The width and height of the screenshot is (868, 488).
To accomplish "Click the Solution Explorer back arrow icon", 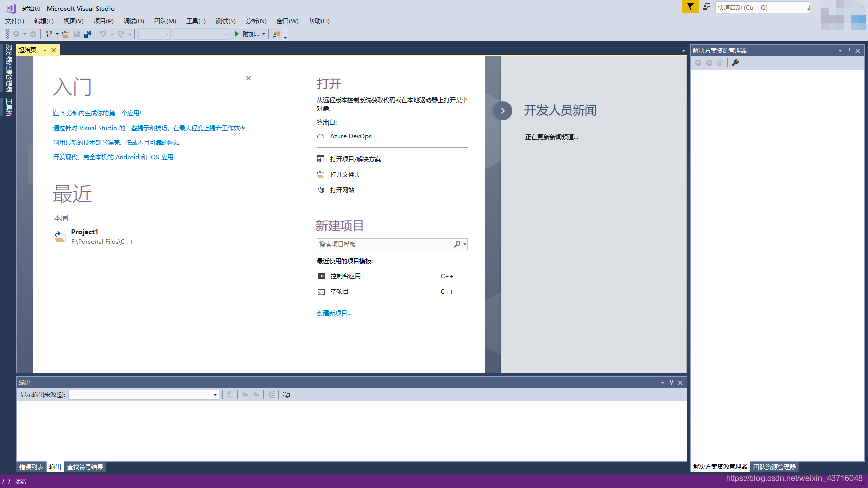I will tap(698, 63).
